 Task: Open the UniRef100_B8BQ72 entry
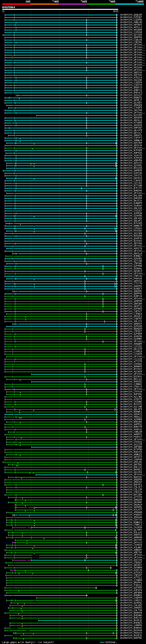click(131, 98)
